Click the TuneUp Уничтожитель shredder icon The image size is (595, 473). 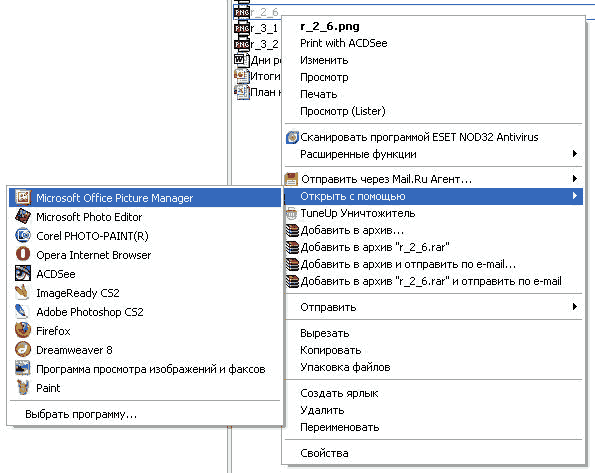coord(291,213)
